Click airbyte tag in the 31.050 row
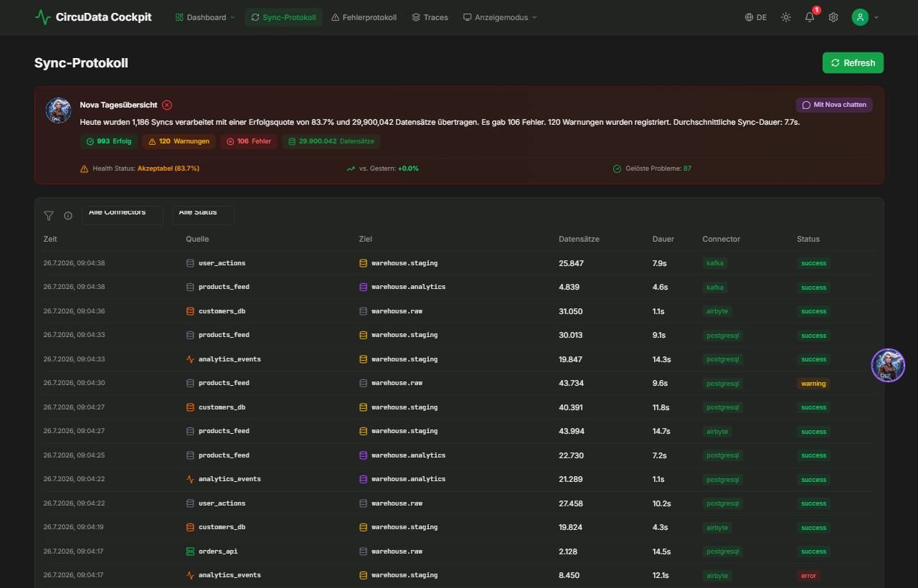 click(x=717, y=311)
